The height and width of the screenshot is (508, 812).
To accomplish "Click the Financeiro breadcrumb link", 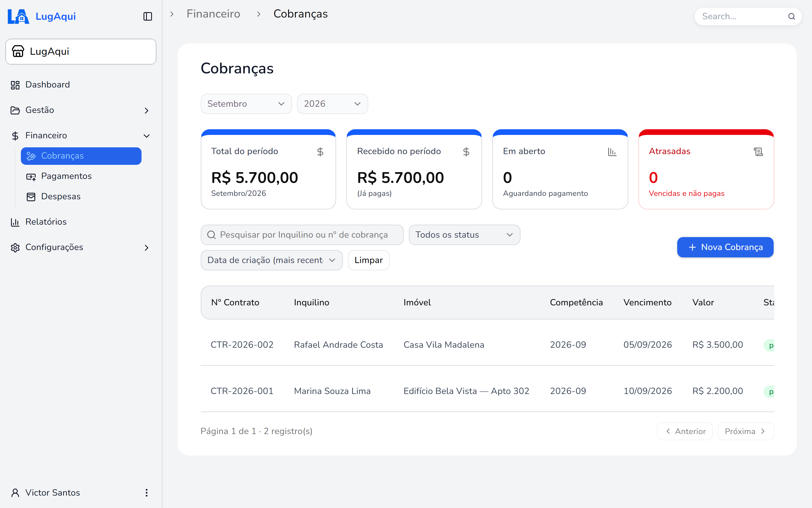I will [213, 14].
